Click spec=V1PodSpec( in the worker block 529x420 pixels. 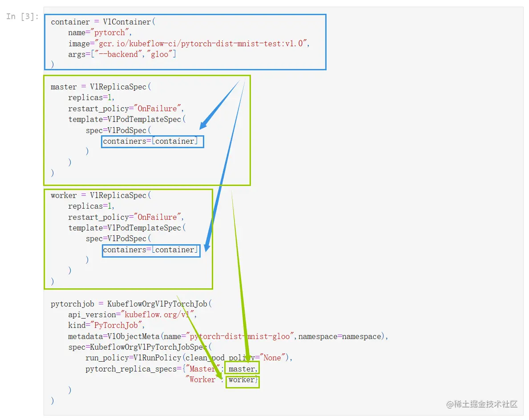click(118, 238)
